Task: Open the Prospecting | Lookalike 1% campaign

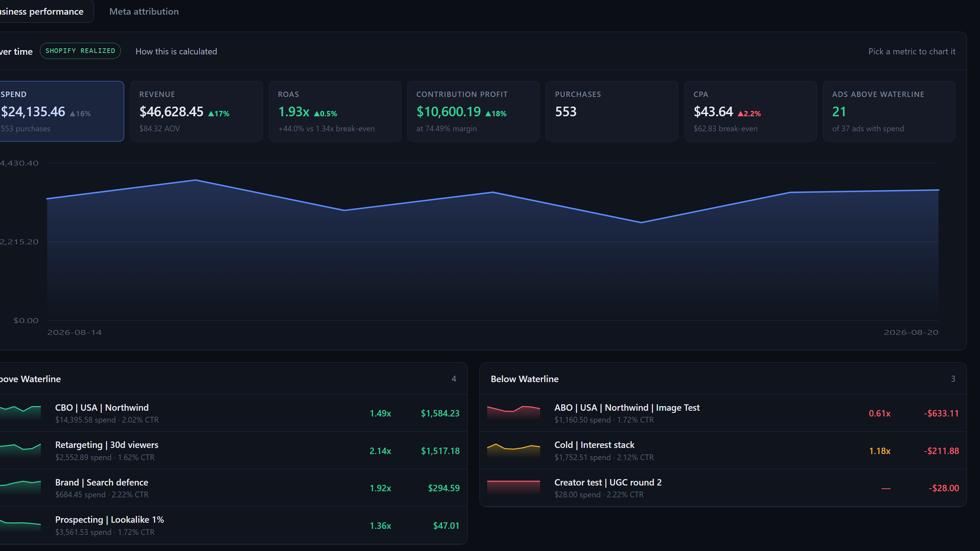Action: coord(233,525)
